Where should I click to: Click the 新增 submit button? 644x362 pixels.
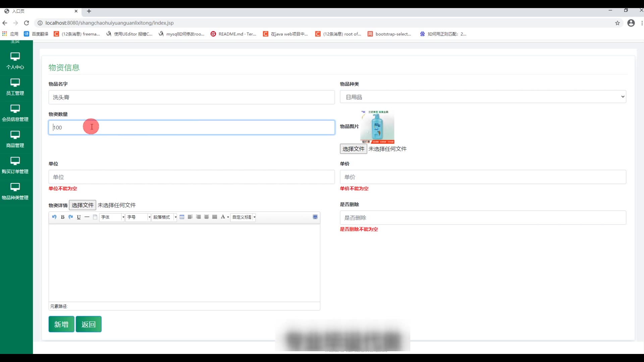61,324
